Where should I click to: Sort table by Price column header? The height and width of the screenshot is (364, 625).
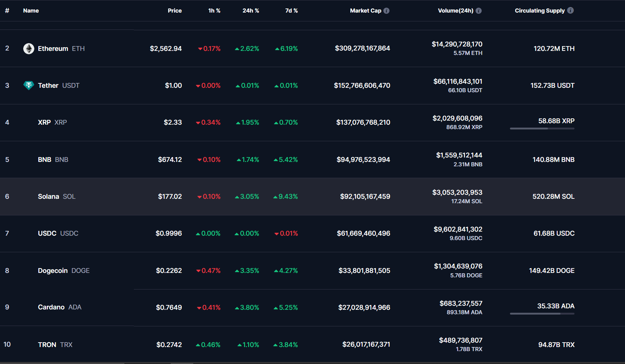click(175, 11)
